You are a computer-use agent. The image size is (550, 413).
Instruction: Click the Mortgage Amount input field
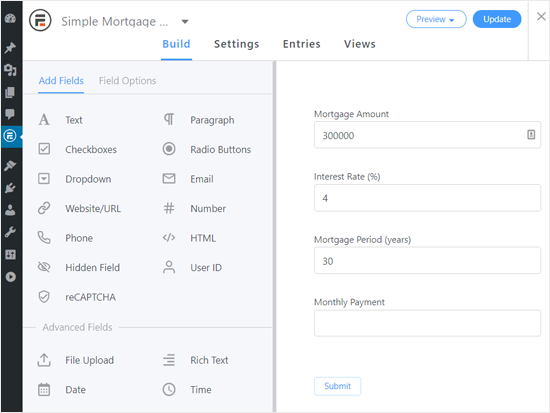coord(427,135)
